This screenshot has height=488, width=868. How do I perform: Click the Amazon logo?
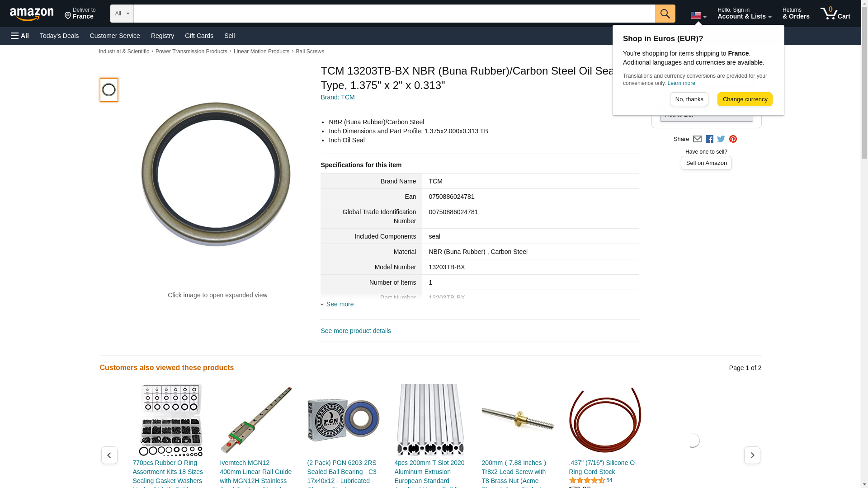tap(32, 14)
